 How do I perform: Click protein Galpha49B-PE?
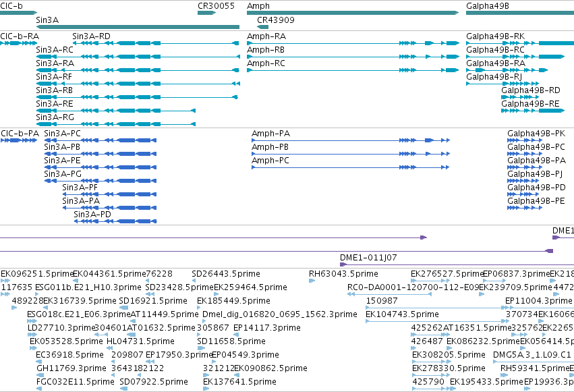(x=525, y=208)
